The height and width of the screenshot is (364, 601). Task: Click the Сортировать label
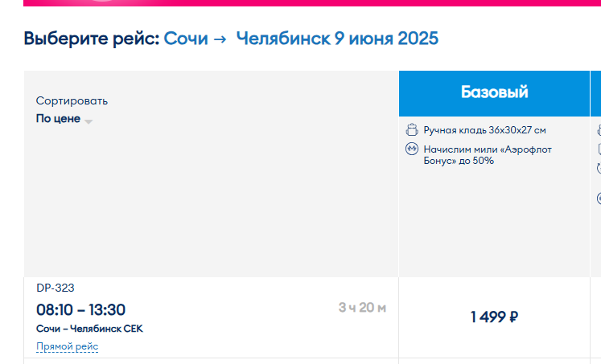tap(72, 101)
